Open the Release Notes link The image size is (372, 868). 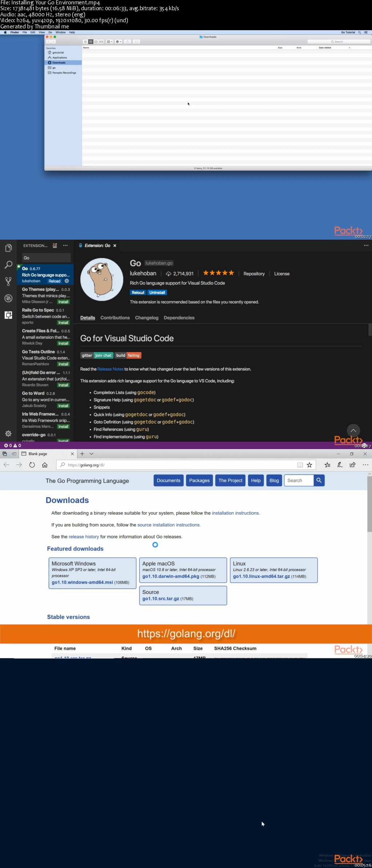click(110, 369)
